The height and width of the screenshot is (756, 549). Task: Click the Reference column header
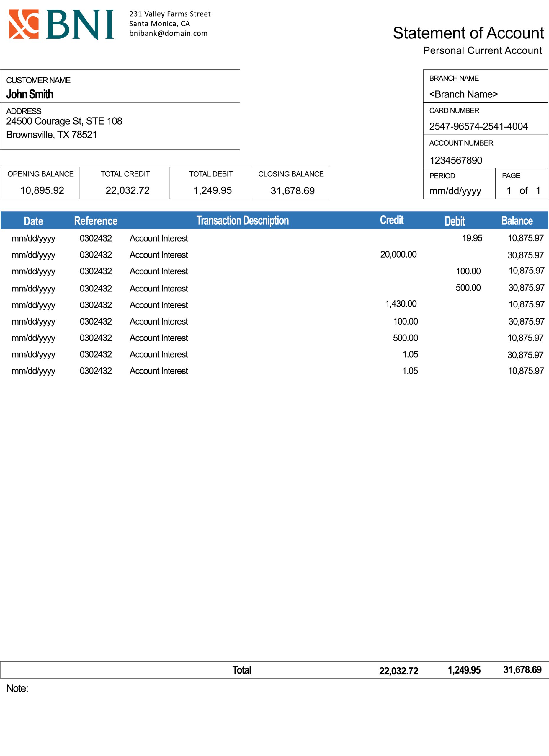[96, 221]
